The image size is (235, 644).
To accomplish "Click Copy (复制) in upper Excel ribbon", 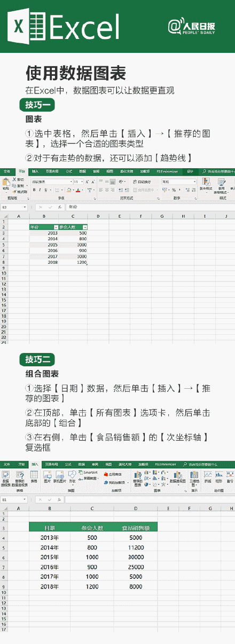I will pyautogui.click(x=18, y=185).
